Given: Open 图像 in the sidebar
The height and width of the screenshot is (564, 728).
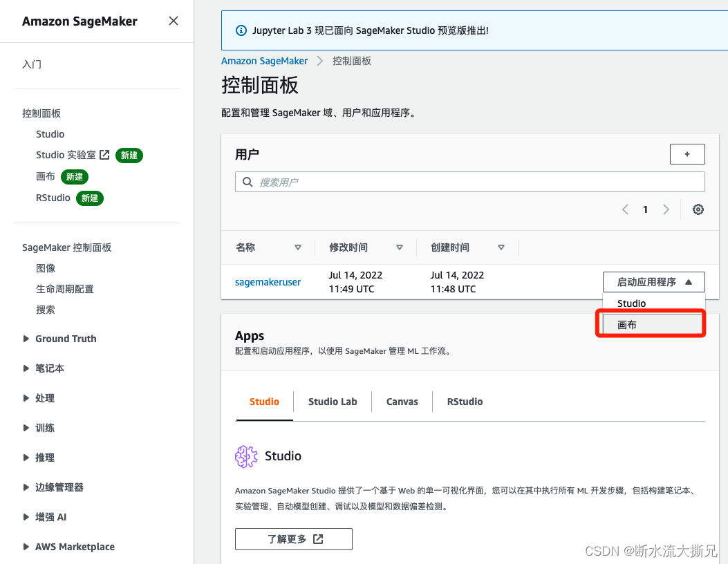Looking at the screenshot, I should (46, 268).
